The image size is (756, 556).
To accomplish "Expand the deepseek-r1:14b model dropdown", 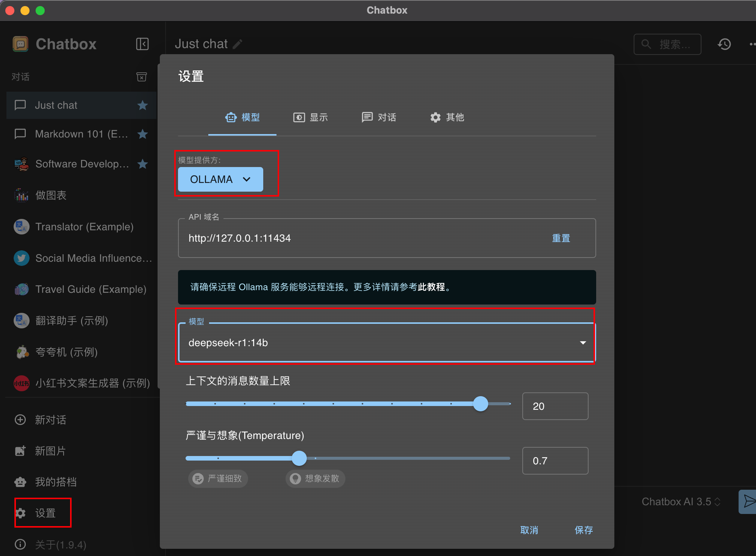I will click(583, 343).
